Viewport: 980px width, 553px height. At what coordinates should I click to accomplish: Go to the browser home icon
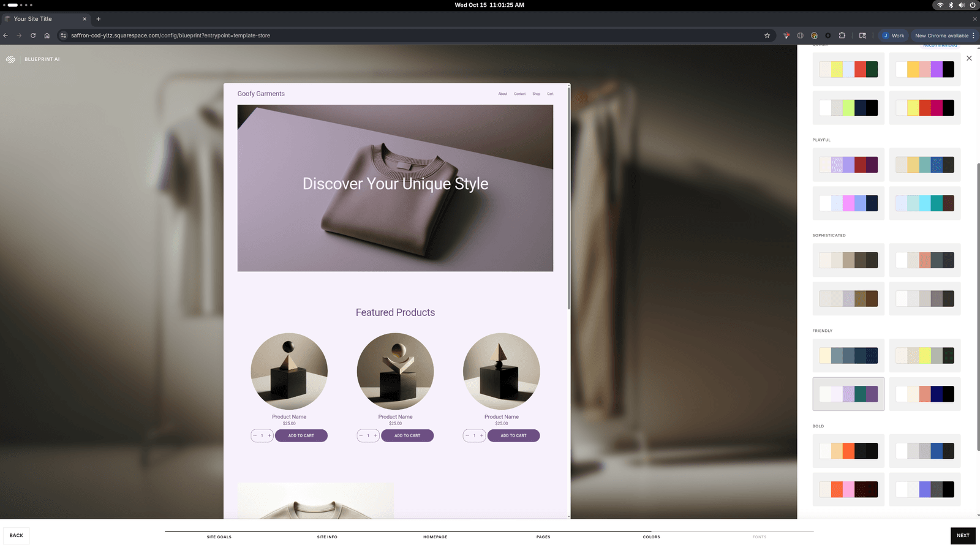47,36
